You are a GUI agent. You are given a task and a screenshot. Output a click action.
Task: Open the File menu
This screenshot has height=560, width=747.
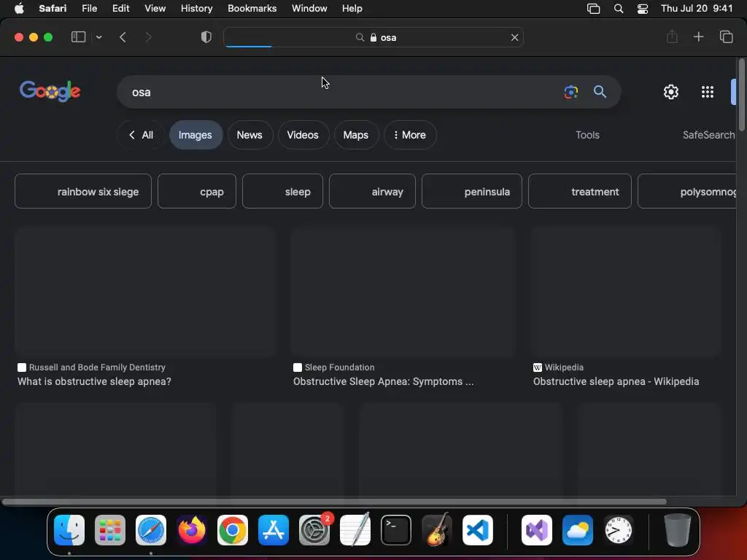tap(89, 9)
